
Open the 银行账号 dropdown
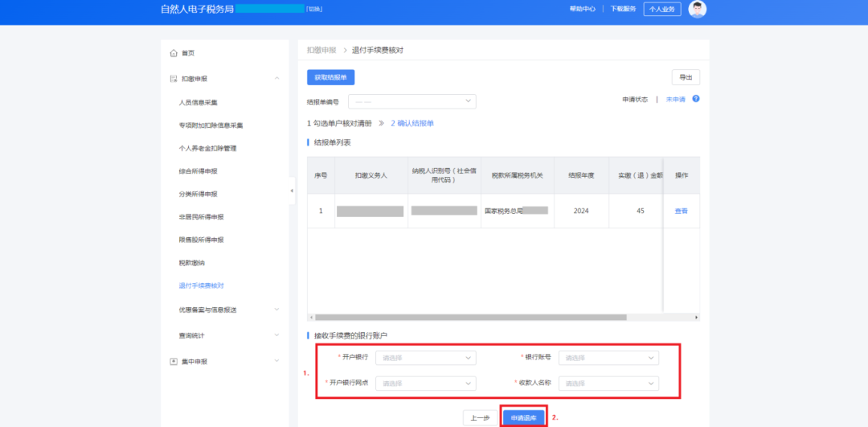tap(608, 358)
